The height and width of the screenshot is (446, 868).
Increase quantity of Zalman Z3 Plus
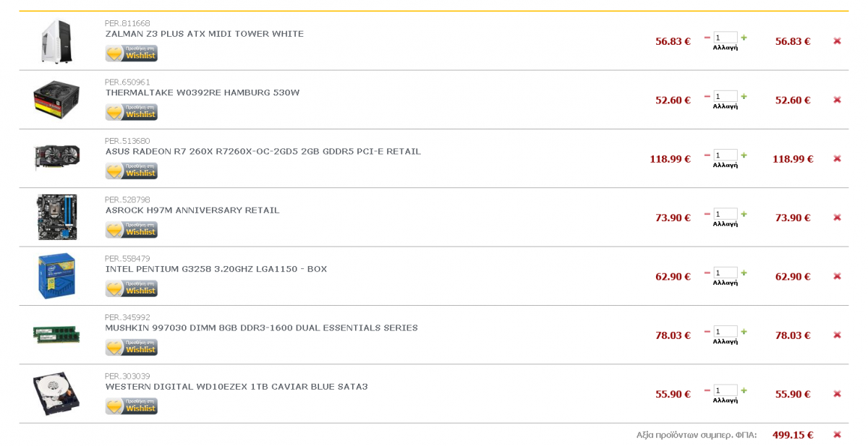tap(744, 38)
